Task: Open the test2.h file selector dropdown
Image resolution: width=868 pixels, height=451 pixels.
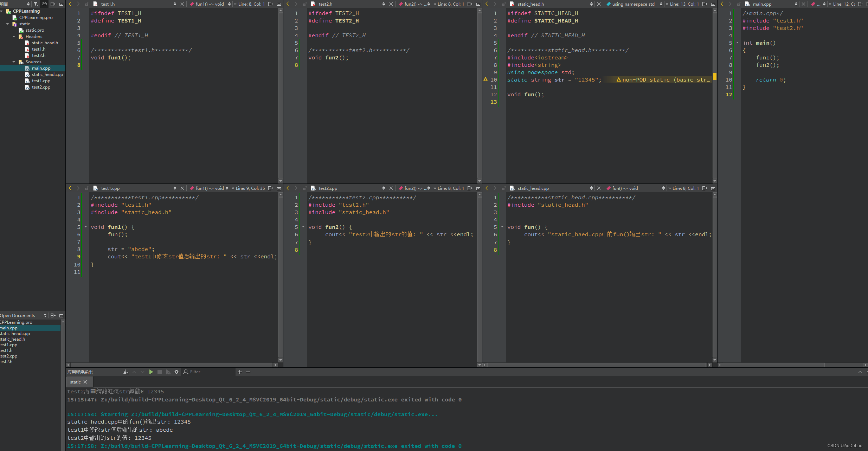Action: click(x=384, y=4)
